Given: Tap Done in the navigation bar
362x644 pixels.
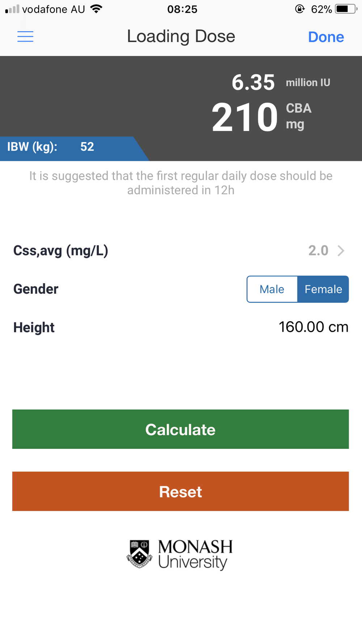Looking at the screenshot, I should [x=326, y=37].
